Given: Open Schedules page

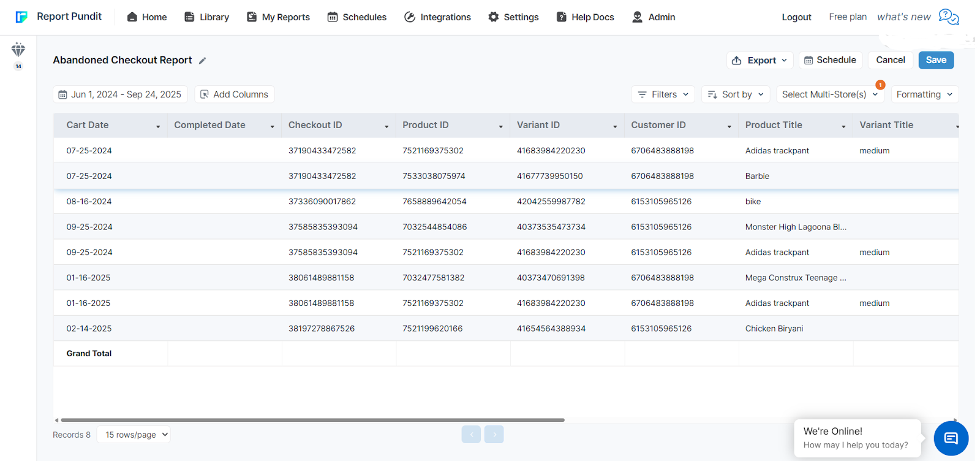Looking at the screenshot, I should (357, 17).
